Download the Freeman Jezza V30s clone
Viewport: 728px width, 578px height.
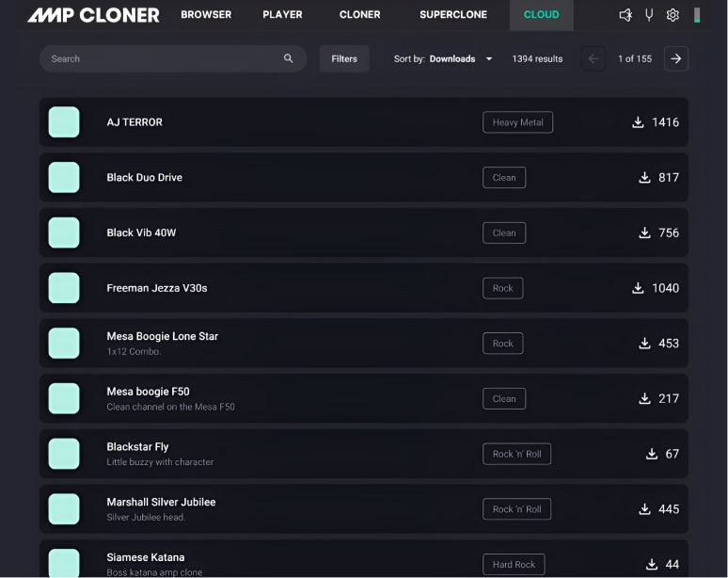click(x=638, y=288)
